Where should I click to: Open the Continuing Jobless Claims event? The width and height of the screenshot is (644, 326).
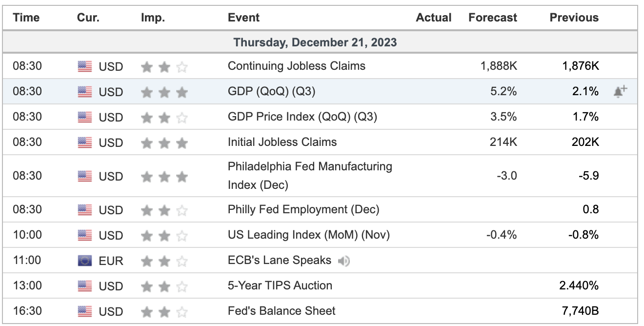(296, 66)
